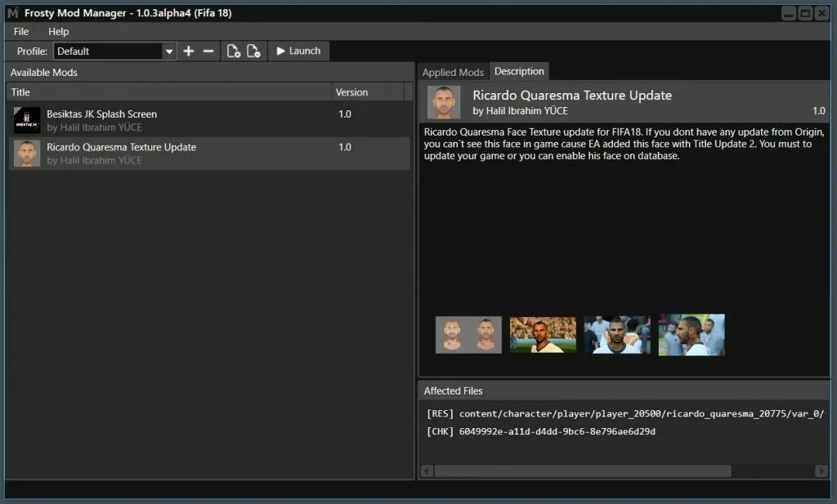The height and width of the screenshot is (504, 837).
Task: Click the Affected Files left scroll arrow
Action: tap(427, 471)
